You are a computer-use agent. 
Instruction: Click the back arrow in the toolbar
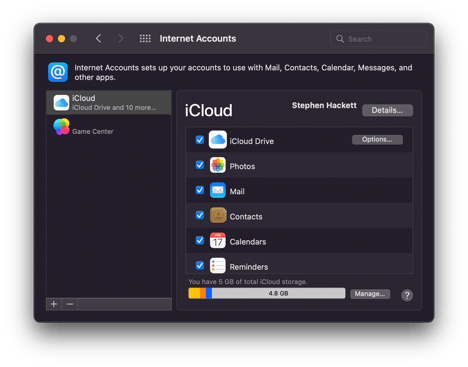click(x=98, y=39)
